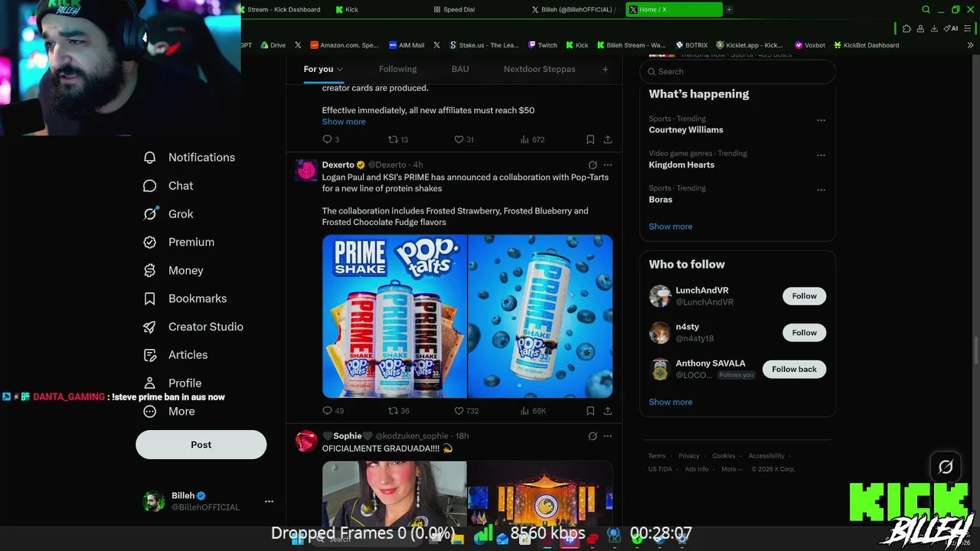Open the Chat section

click(x=168, y=186)
